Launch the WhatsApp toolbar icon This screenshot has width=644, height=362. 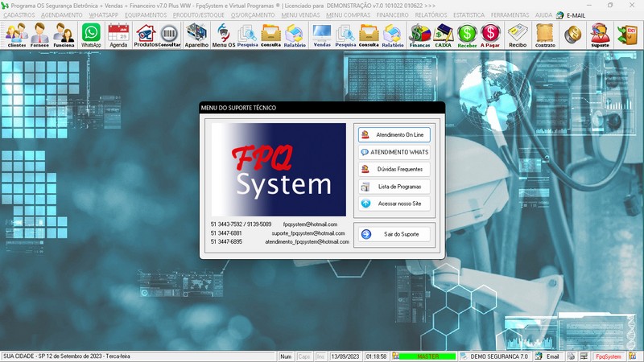91,35
